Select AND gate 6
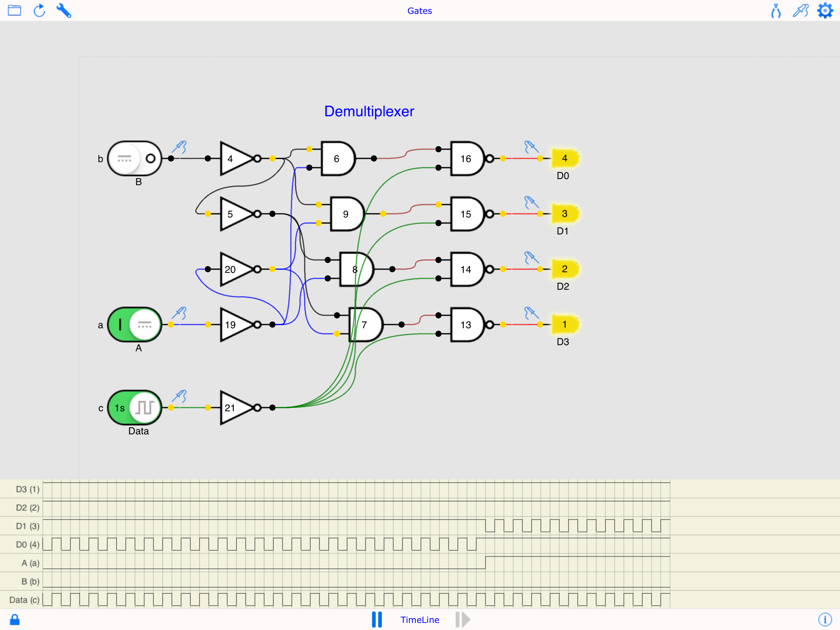840x630 pixels. click(338, 158)
